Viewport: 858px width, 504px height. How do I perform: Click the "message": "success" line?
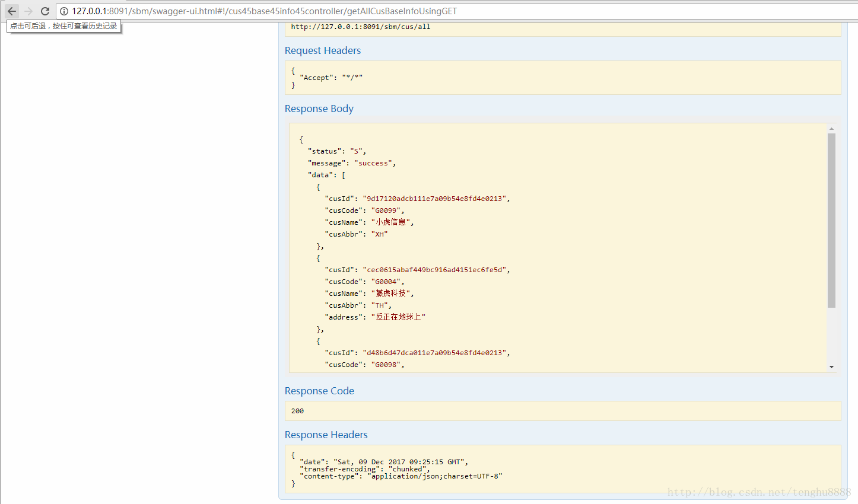352,163
